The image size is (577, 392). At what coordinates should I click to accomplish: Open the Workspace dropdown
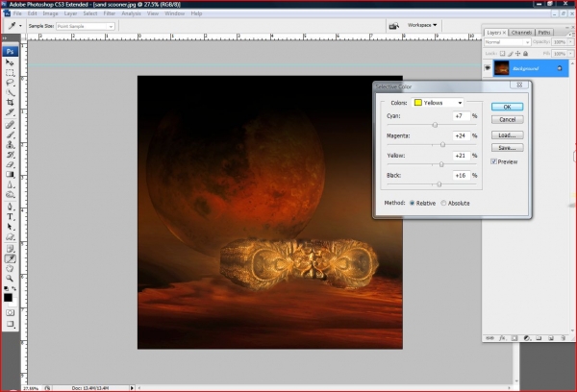pyautogui.click(x=422, y=25)
